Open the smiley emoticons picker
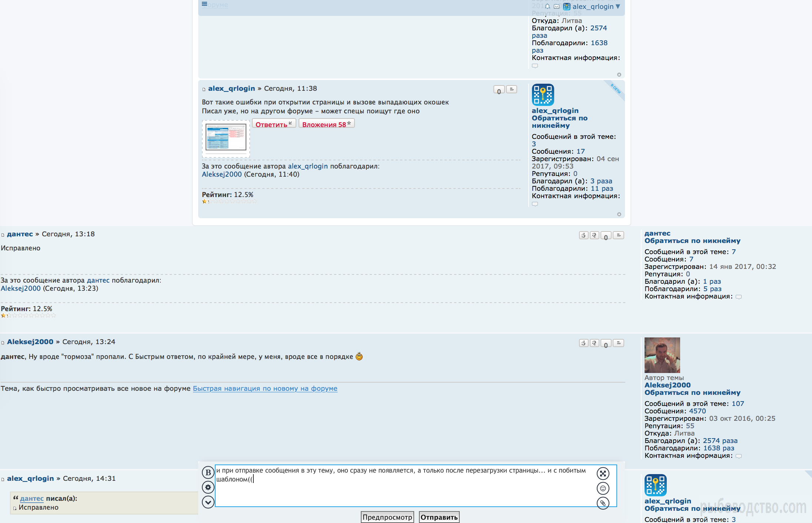Viewport: 812px width, 523px height. (603, 489)
